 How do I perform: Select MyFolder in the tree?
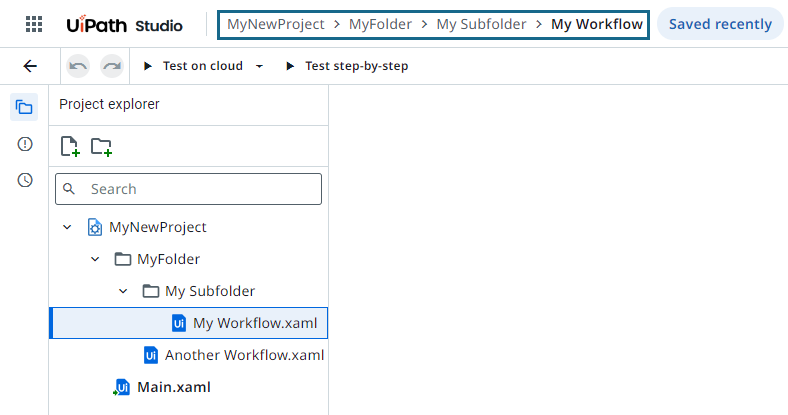point(168,259)
